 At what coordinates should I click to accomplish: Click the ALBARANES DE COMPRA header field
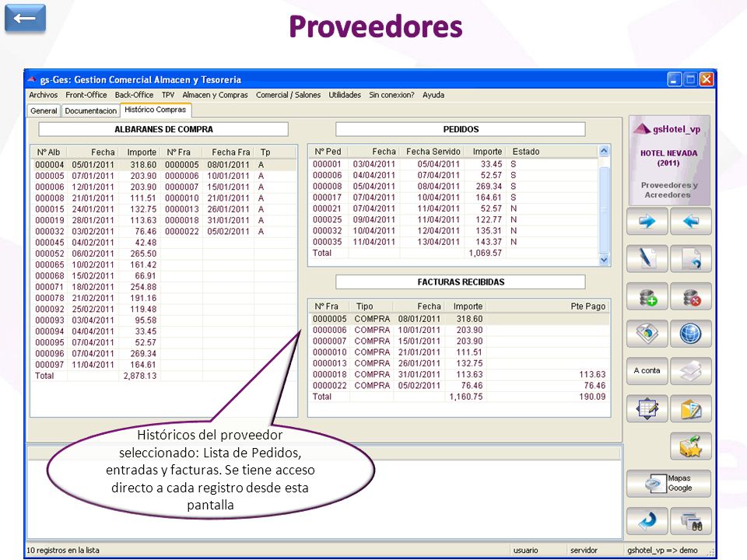(163, 129)
